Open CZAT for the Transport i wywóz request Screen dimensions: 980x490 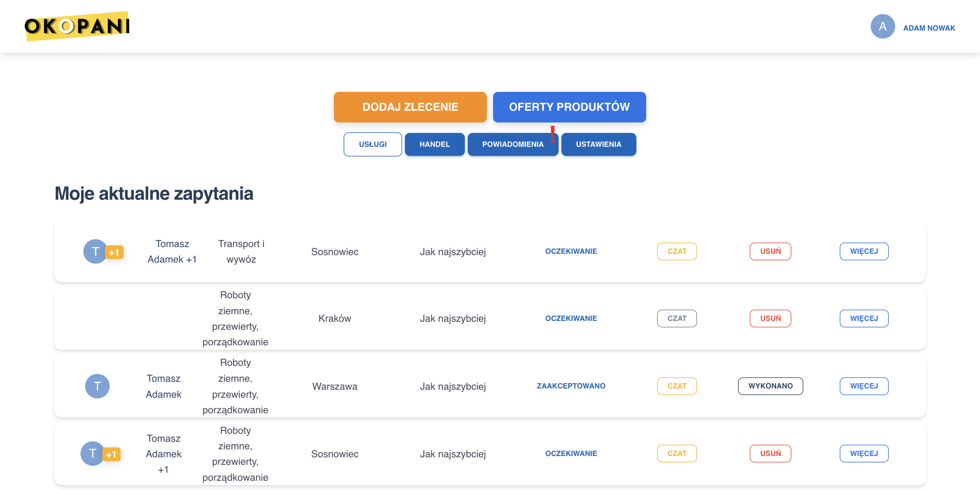tap(677, 251)
